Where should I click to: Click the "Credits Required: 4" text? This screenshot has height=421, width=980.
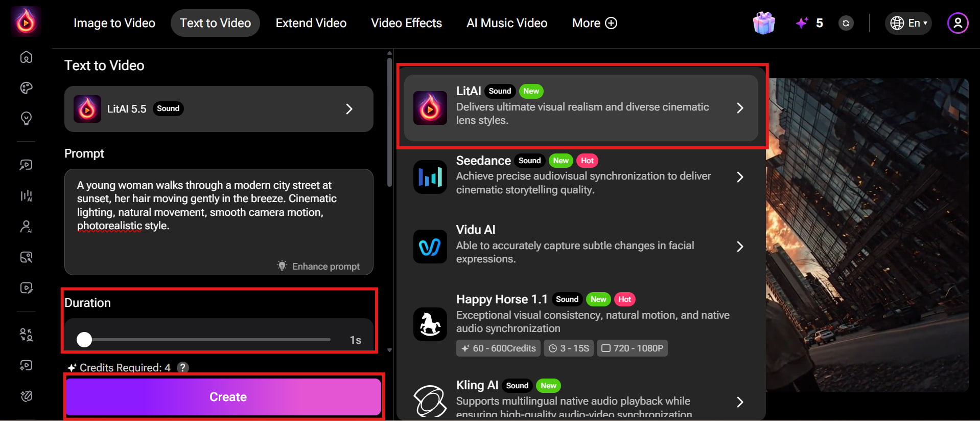(125, 367)
